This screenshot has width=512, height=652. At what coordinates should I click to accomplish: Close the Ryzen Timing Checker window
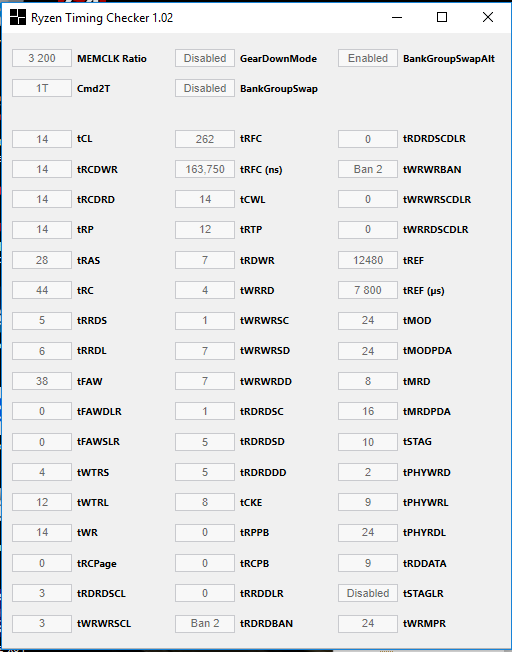487,17
